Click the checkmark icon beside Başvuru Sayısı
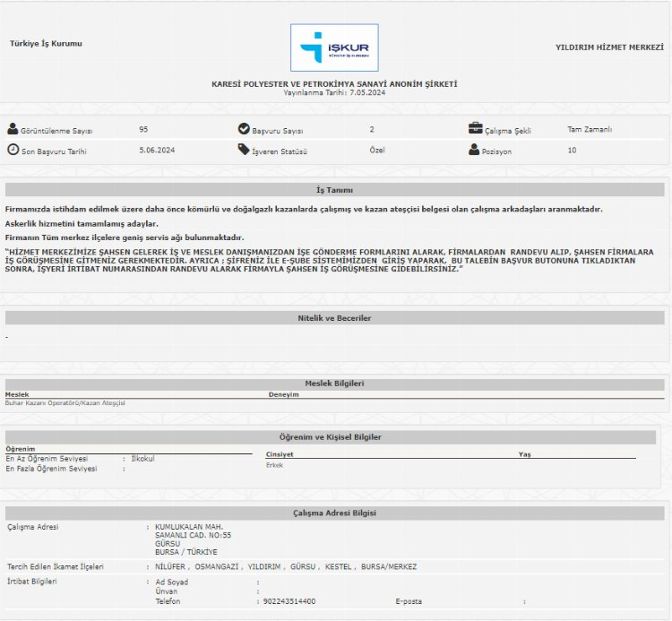 (244, 129)
